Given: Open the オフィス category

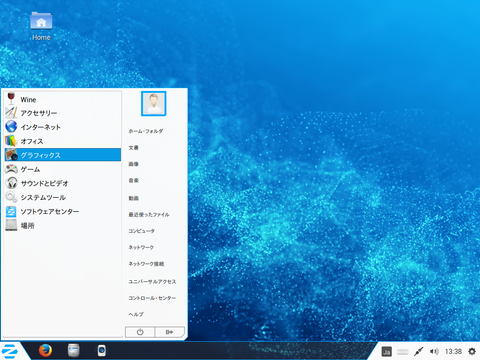Looking at the screenshot, I should [x=63, y=141].
